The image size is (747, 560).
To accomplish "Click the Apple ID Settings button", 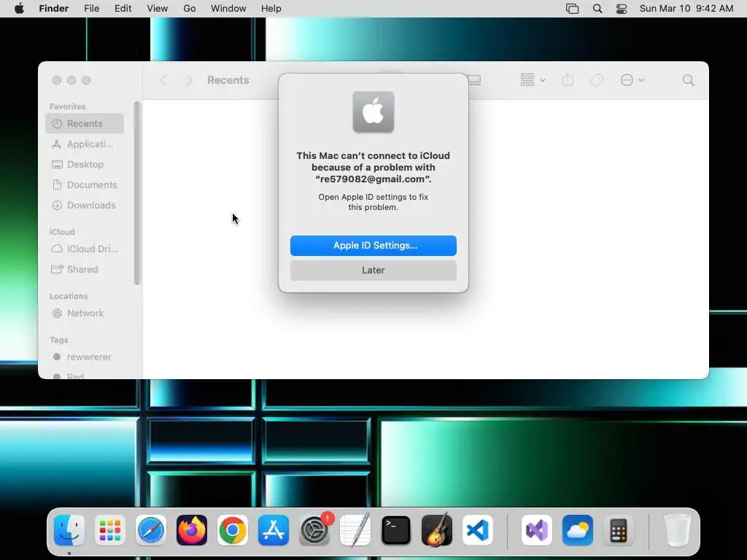I will click(x=373, y=246).
